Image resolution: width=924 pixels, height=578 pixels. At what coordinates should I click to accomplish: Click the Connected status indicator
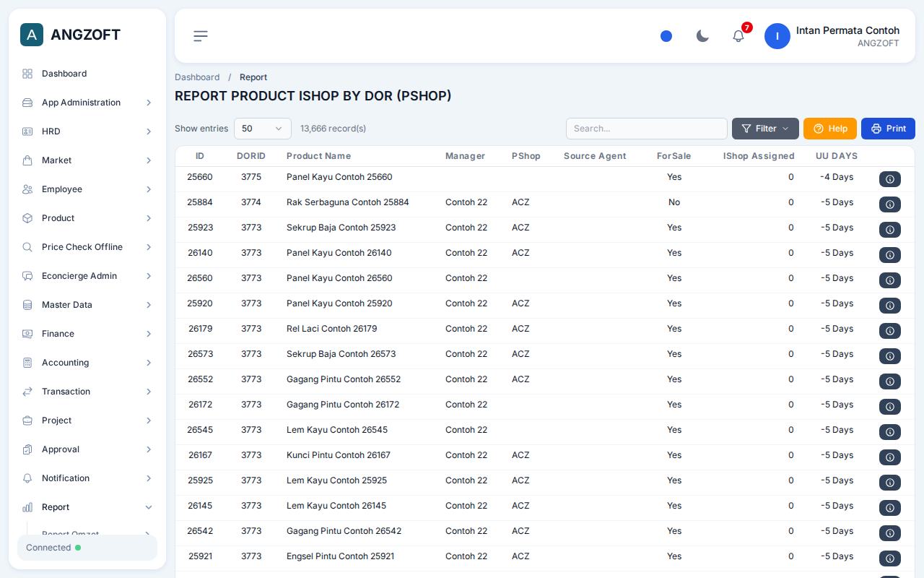pyautogui.click(x=87, y=548)
